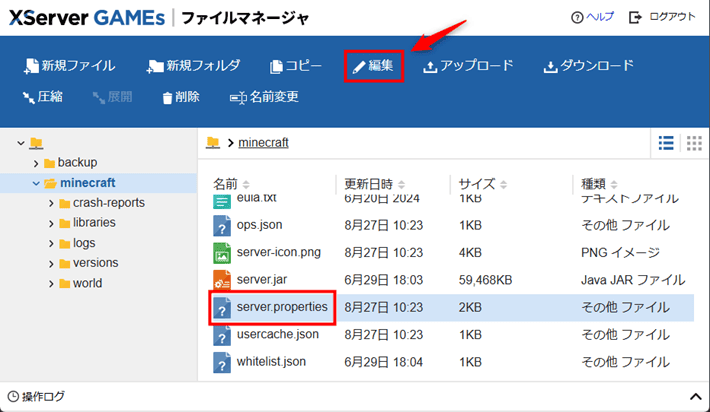Open the operation log (操作ログ) panel
This screenshot has width=710, height=412.
pyautogui.click(x=36, y=397)
